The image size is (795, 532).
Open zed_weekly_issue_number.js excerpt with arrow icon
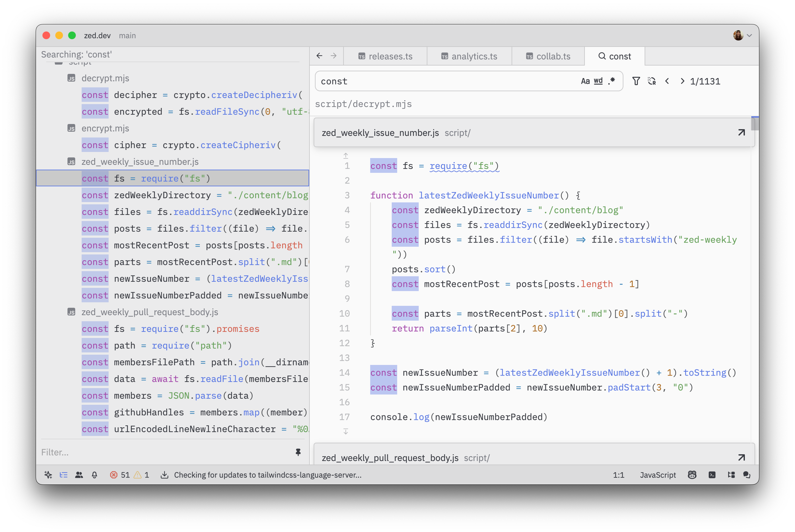pyautogui.click(x=741, y=132)
